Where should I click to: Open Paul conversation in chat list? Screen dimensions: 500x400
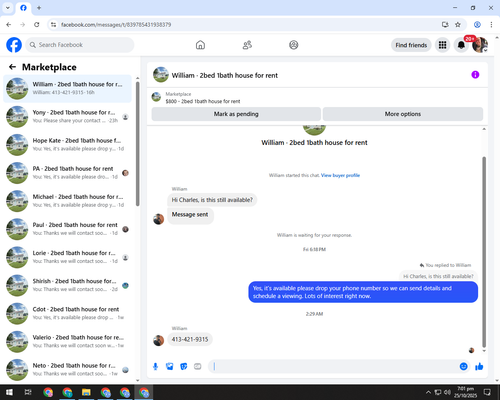coord(67,229)
